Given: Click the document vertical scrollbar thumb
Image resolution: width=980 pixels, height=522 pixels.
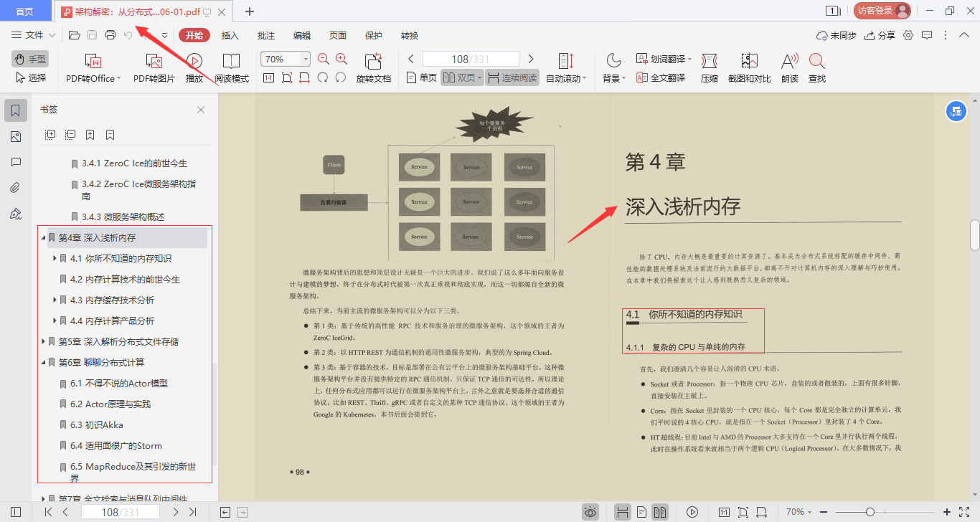Looking at the screenshot, I should 975,234.
